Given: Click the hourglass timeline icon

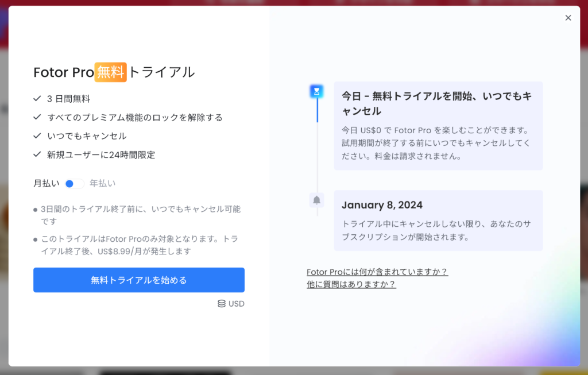Looking at the screenshot, I should [x=317, y=91].
